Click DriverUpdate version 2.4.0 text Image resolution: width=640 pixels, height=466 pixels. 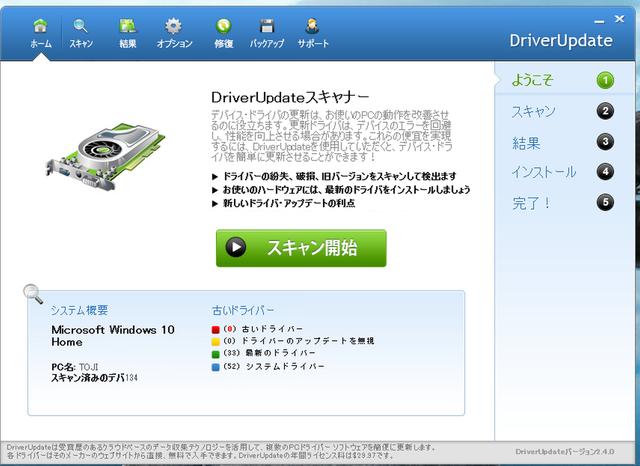point(564,452)
